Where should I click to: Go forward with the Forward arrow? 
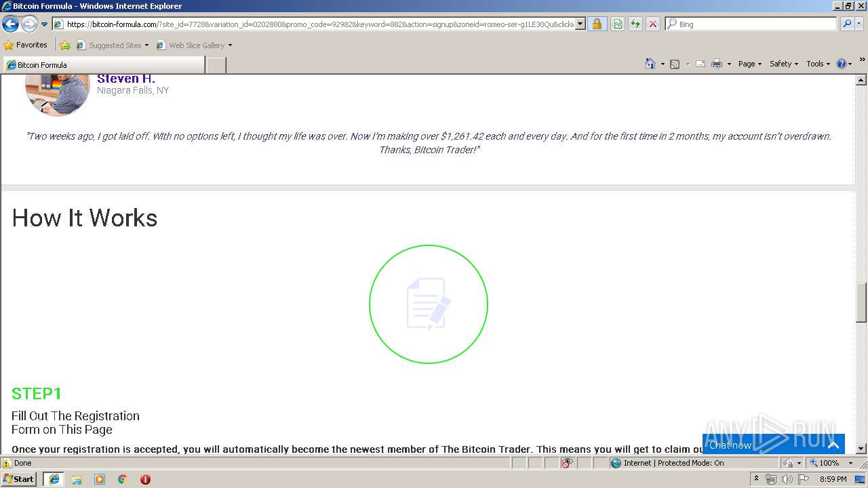pos(29,24)
